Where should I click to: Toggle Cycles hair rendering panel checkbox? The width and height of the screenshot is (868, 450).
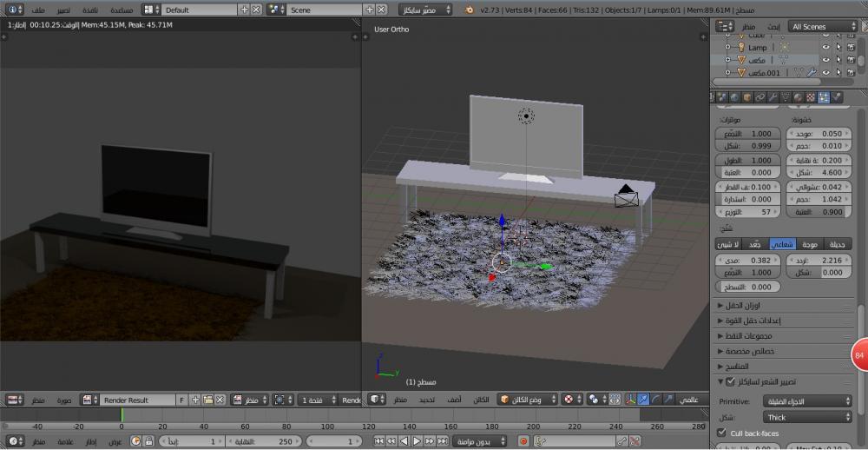(x=730, y=381)
